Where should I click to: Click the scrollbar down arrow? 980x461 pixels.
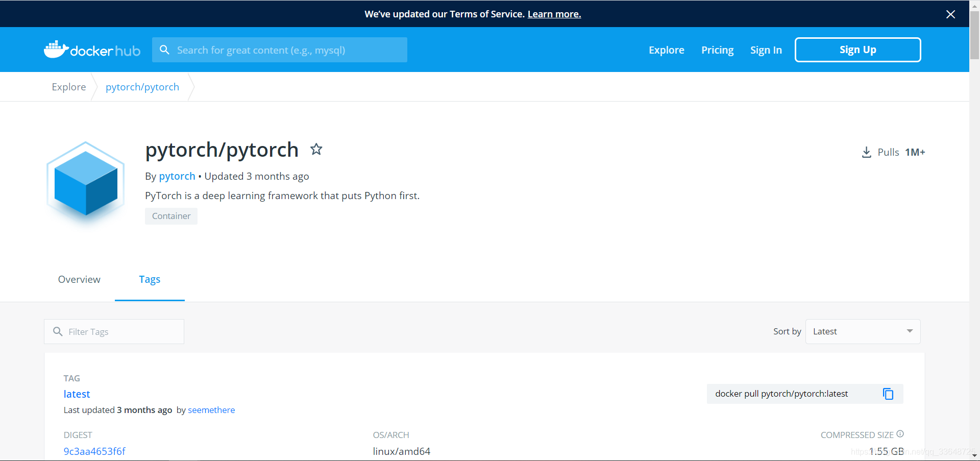tap(974, 455)
